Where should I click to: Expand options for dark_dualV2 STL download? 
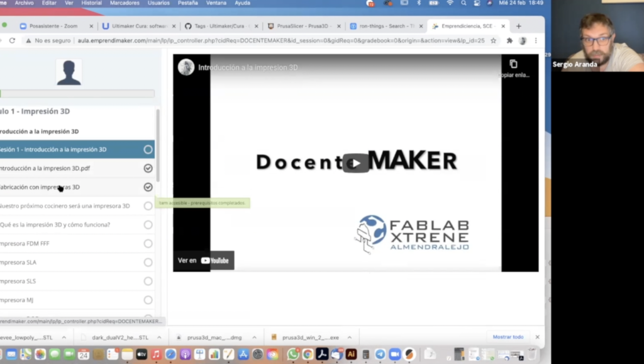159,338
